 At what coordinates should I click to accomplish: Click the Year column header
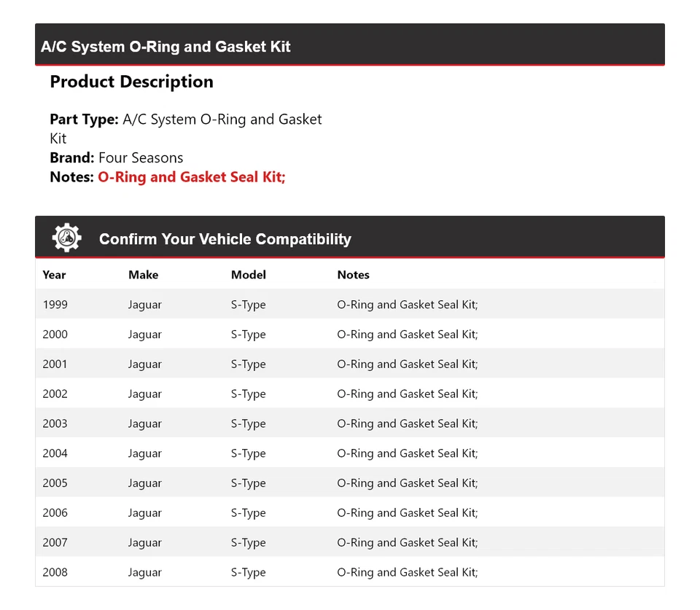tap(54, 275)
